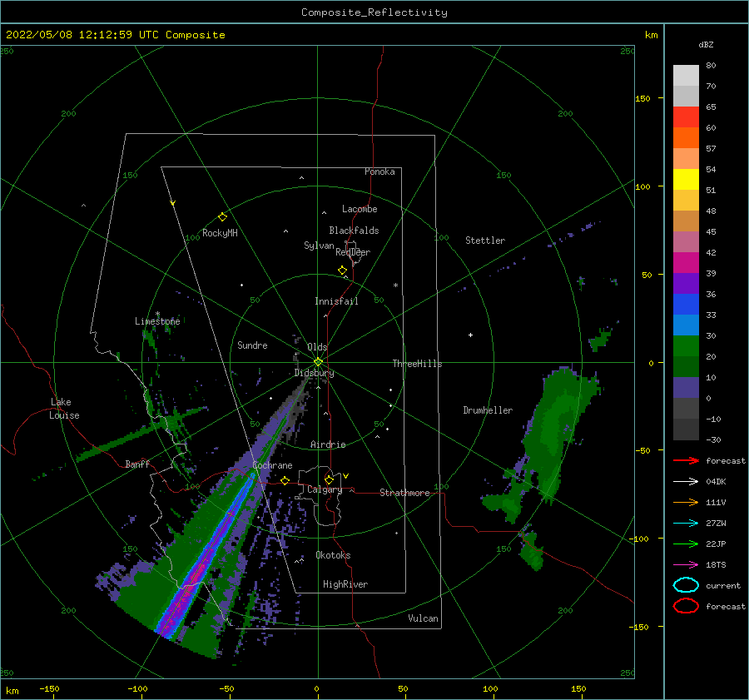Click the red forecast arrow in legend
This screenshot has height=700, width=749.
point(686,460)
